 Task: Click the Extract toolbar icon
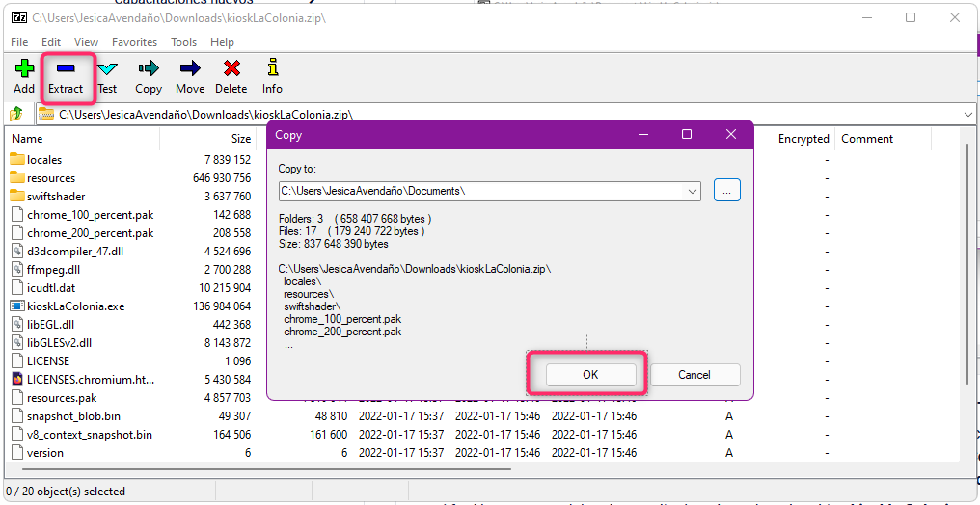coord(66,69)
